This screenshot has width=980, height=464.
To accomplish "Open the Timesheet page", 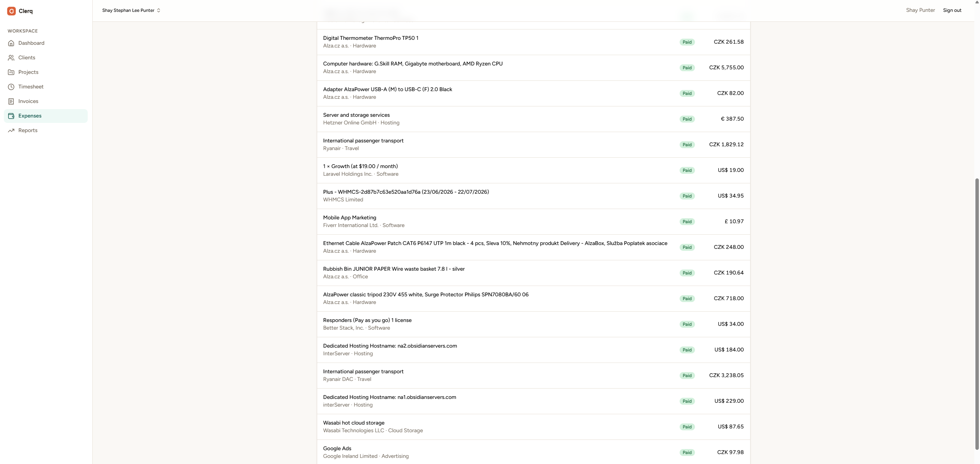I will coord(46,87).
